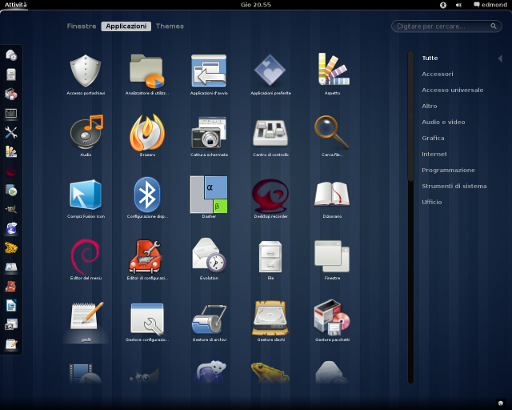The width and height of the screenshot is (512, 410).
Task: Launch Gestore di archivi
Action: click(209, 319)
